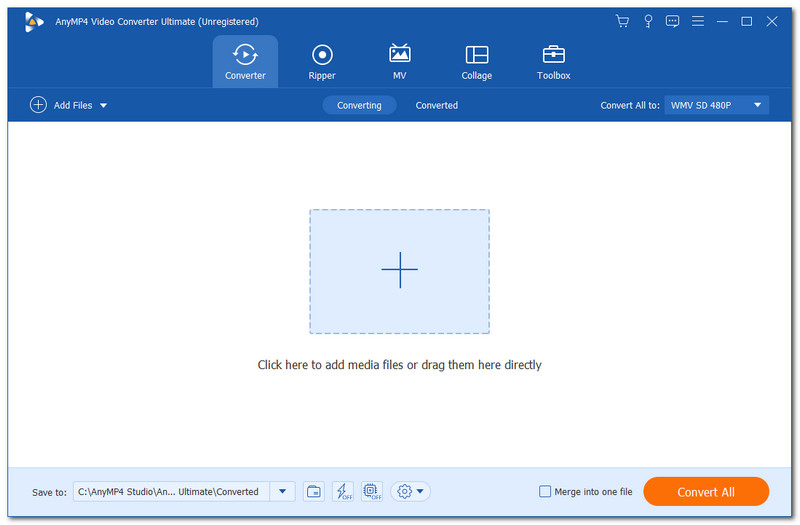Open the Collage module
Viewport: 800px width, 525px height.
click(477, 62)
